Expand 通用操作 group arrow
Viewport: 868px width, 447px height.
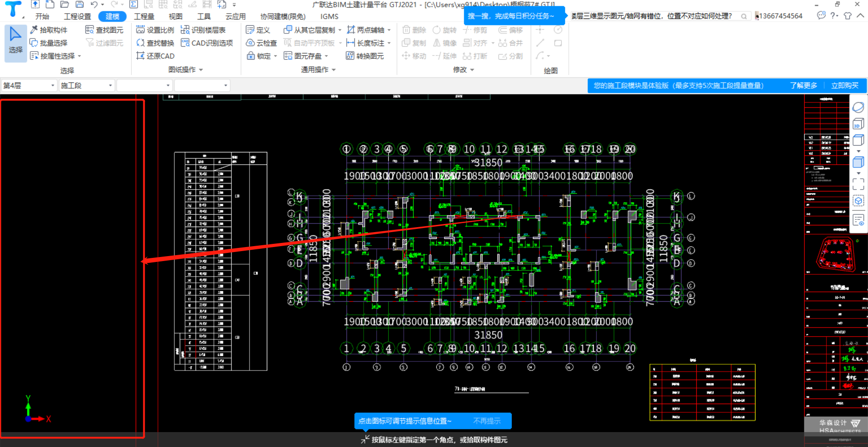(x=334, y=70)
